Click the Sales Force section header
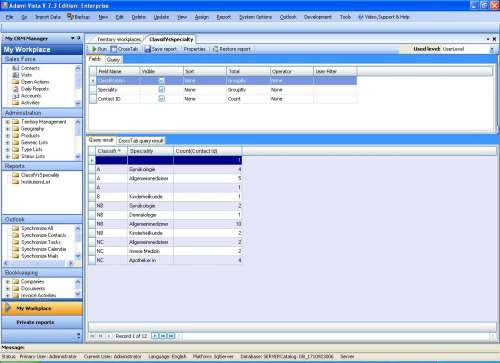This screenshot has height=363, width=500. [42, 59]
